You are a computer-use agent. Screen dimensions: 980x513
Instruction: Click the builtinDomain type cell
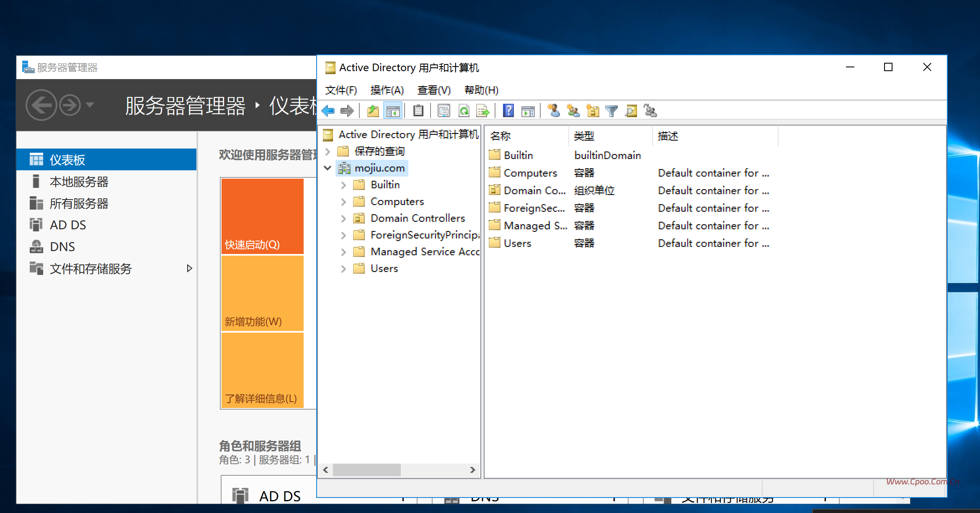point(607,155)
